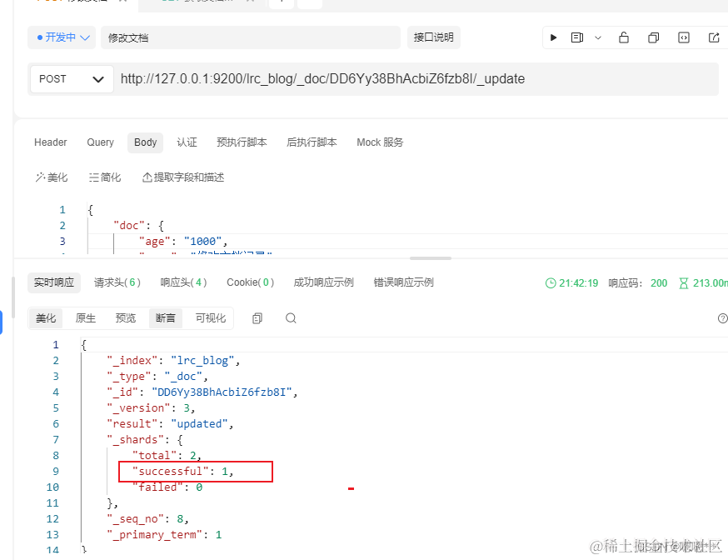The image size is (728, 560).
Task: Click the share/export icon at top right
Action: click(x=714, y=37)
